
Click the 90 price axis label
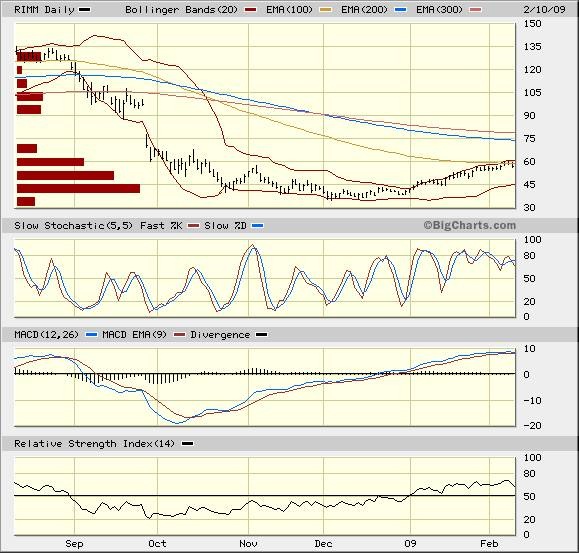coord(530,116)
